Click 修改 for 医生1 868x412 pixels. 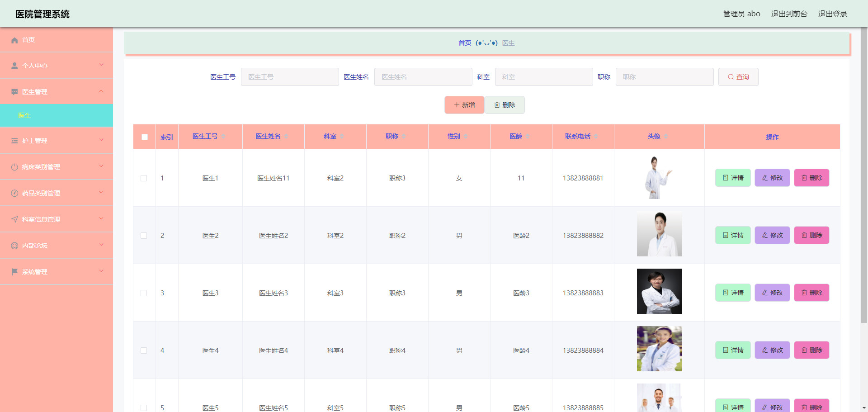click(772, 178)
